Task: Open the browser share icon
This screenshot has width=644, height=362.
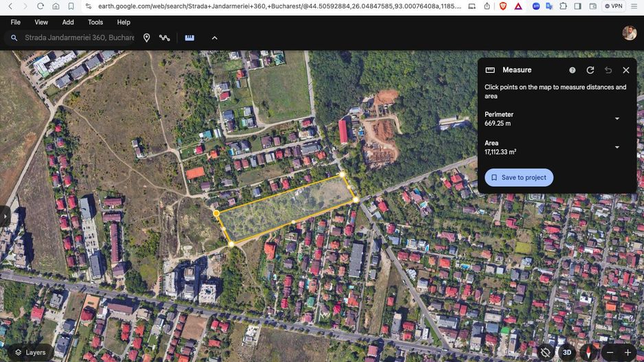Action: (x=487, y=6)
